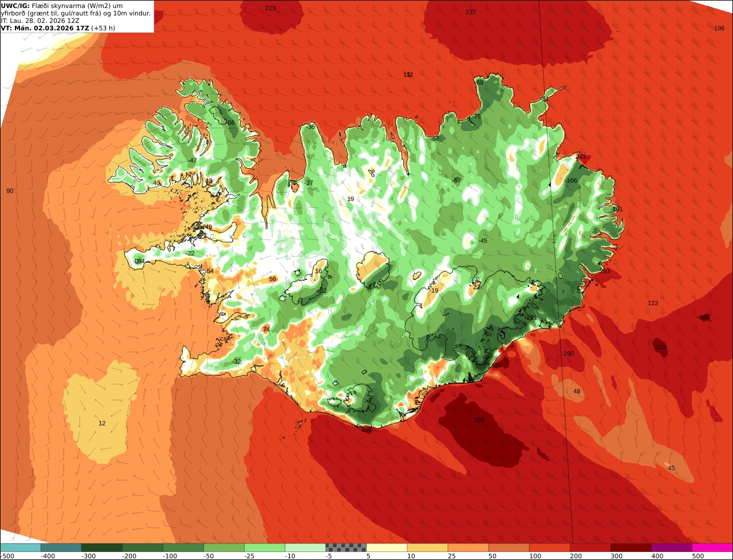
Task: Click the map value '-47' in the Westfjords
Action: (x=192, y=160)
